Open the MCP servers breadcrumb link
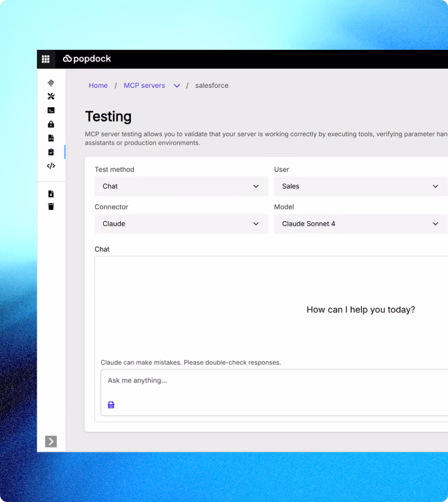Screen dimensions: 448x502 point(144,85)
